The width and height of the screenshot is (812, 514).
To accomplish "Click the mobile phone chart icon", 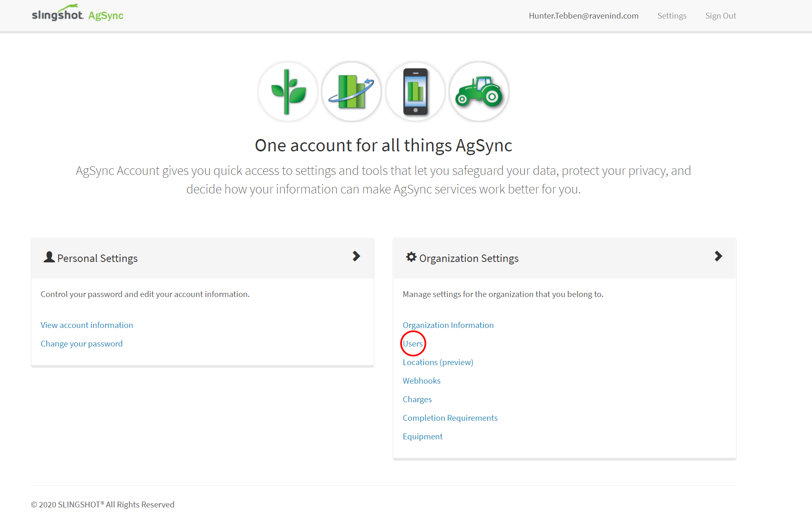I will [415, 92].
